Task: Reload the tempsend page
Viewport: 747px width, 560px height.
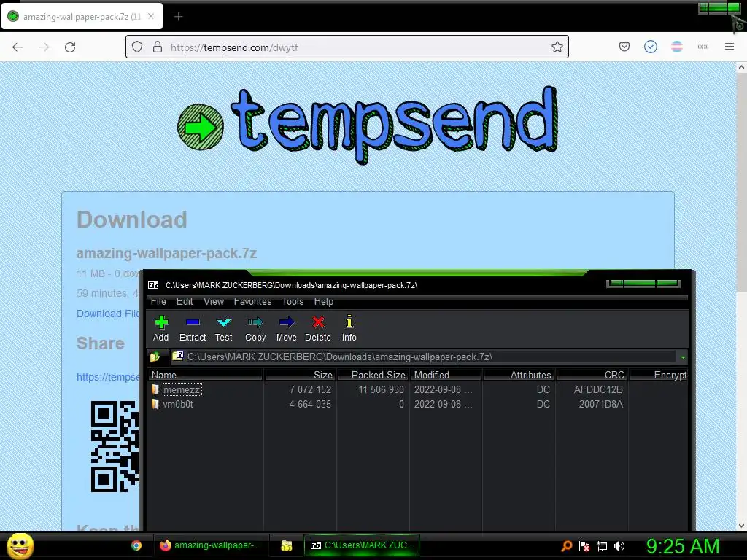Action: point(70,47)
